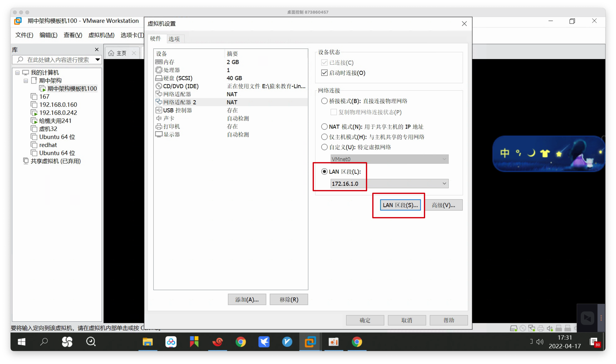Choose 桥接模式 radio option
The height and width of the screenshot is (364, 616).
tap(324, 101)
